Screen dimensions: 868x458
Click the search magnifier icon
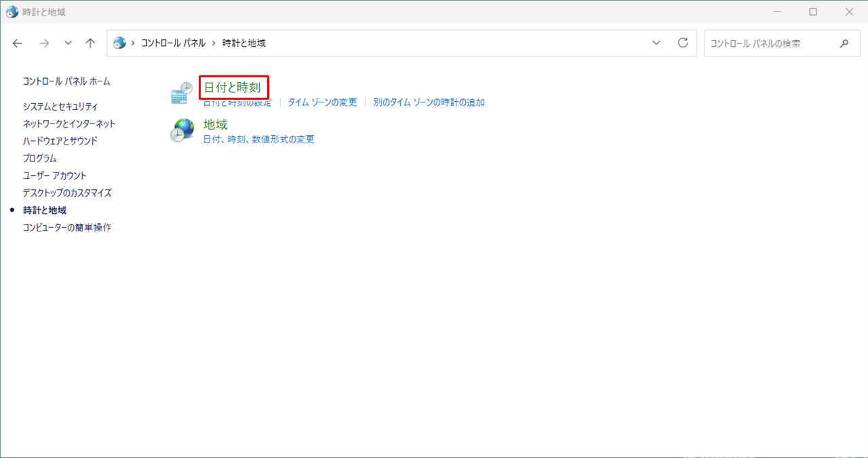point(844,43)
